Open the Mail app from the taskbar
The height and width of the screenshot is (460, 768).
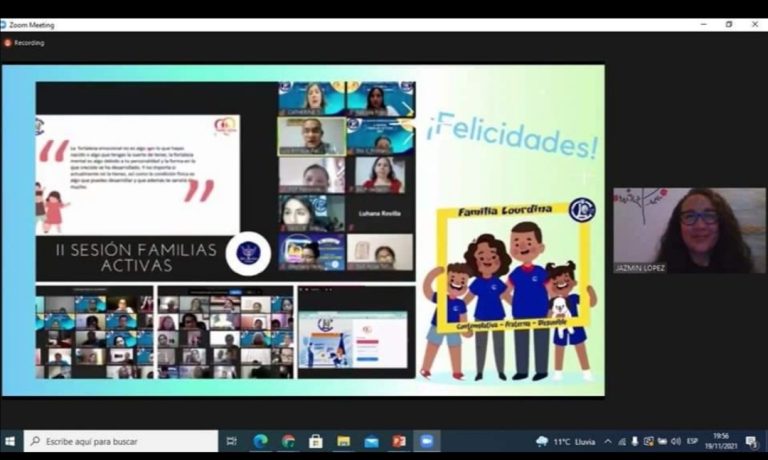[x=372, y=441]
